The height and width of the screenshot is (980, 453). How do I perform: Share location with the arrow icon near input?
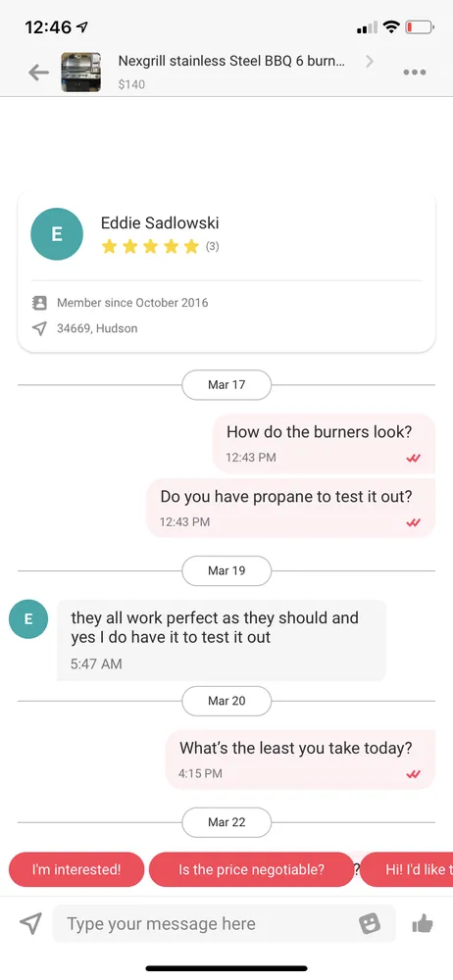pyautogui.click(x=30, y=923)
